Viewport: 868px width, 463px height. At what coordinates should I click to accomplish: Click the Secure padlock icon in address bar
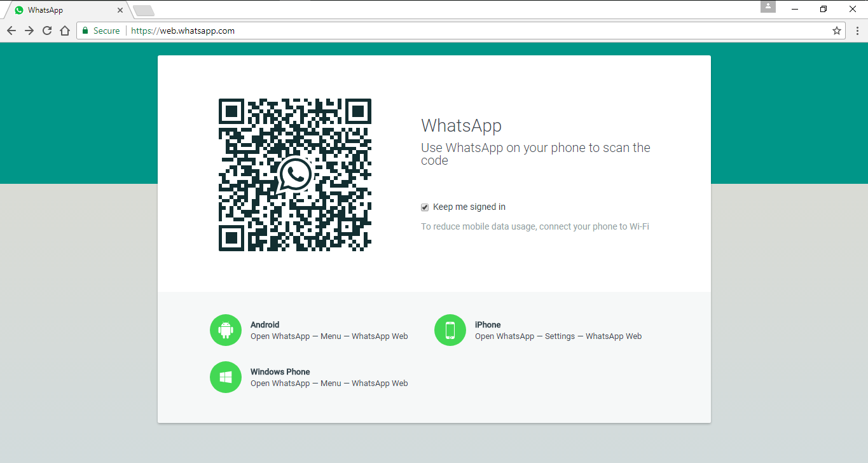[85, 30]
